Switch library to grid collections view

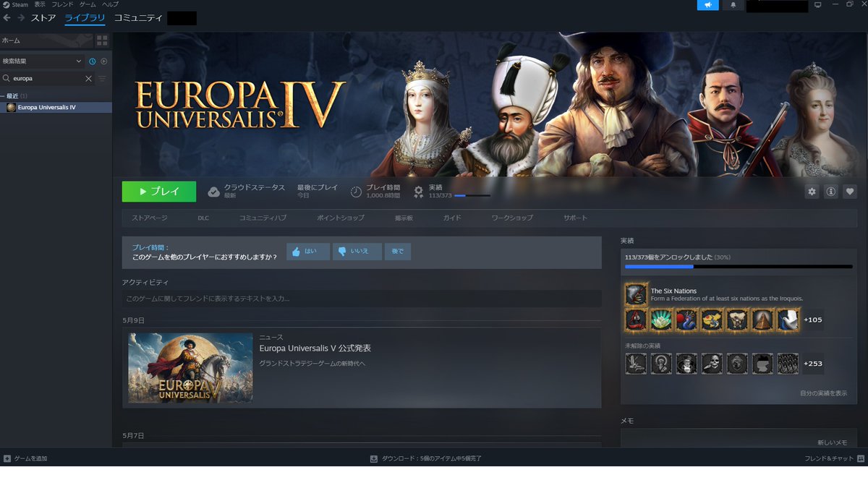tap(102, 40)
